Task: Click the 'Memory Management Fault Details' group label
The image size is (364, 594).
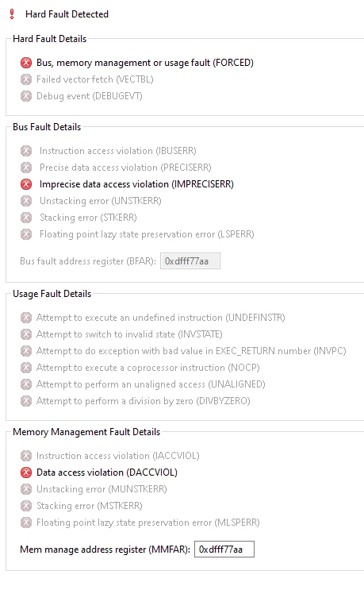Action: [86, 432]
